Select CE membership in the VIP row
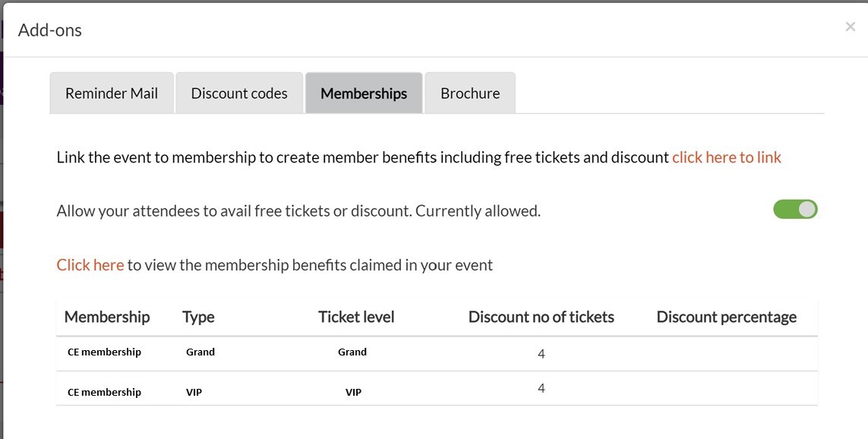The height and width of the screenshot is (439, 868). (104, 392)
